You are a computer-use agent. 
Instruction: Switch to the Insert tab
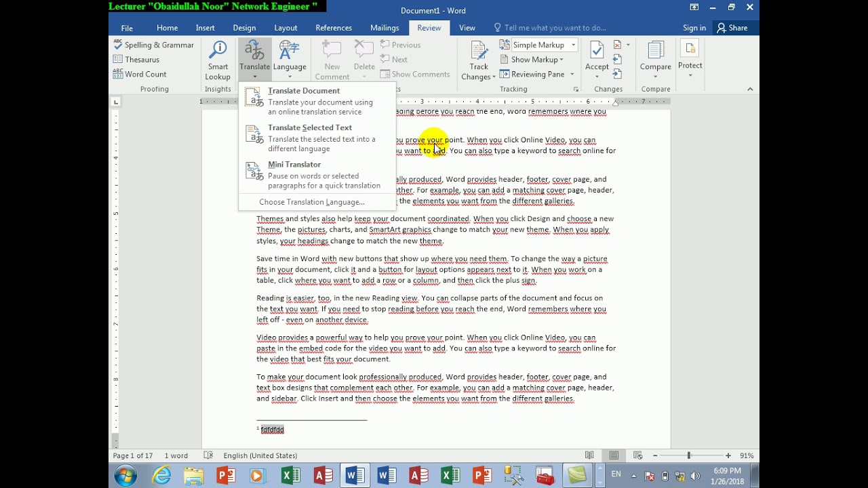pos(205,28)
